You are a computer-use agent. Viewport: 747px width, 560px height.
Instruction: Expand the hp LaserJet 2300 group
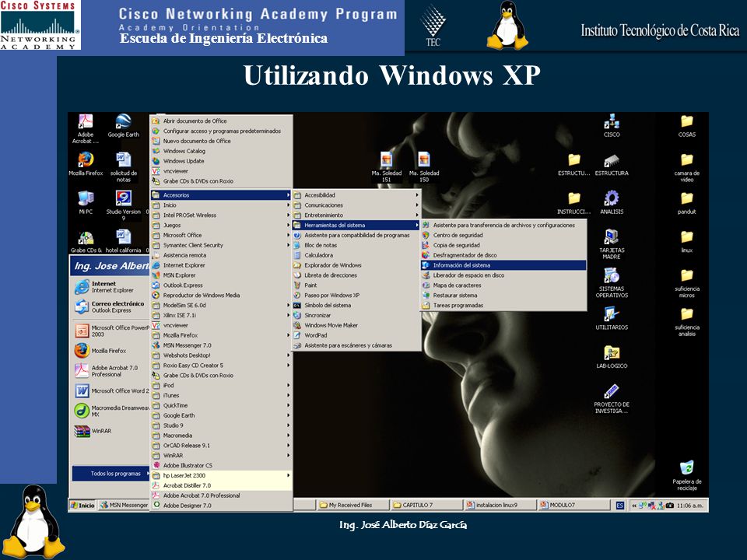221,475
